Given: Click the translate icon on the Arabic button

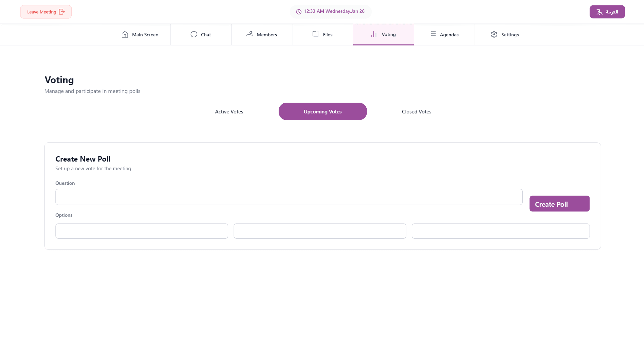Looking at the screenshot, I should pos(599,11).
